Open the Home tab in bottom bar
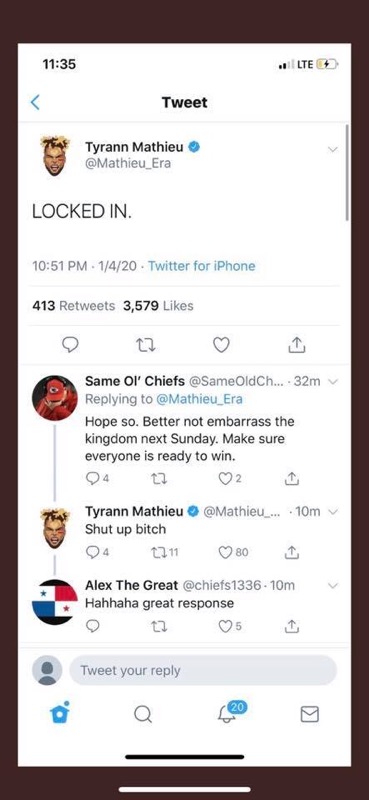 pyautogui.click(x=60, y=713)
